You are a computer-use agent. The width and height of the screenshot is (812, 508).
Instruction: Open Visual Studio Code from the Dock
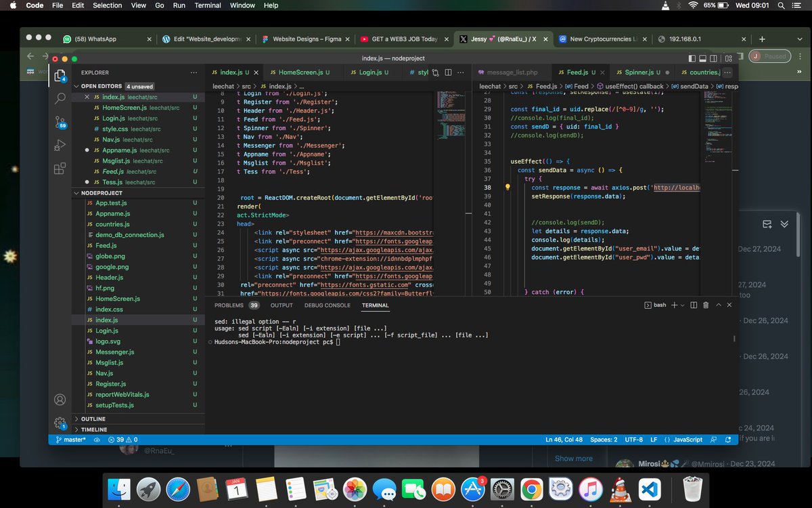coord(650,488)
